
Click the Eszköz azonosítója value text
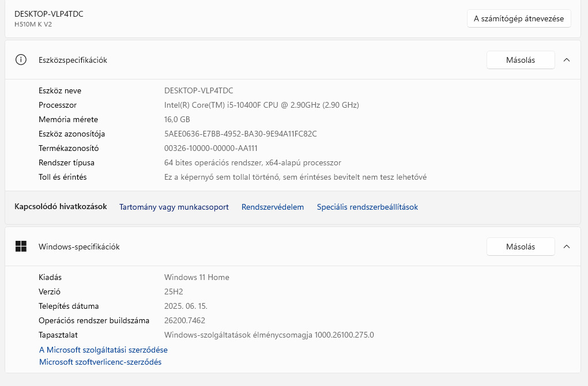click(240, 134)
